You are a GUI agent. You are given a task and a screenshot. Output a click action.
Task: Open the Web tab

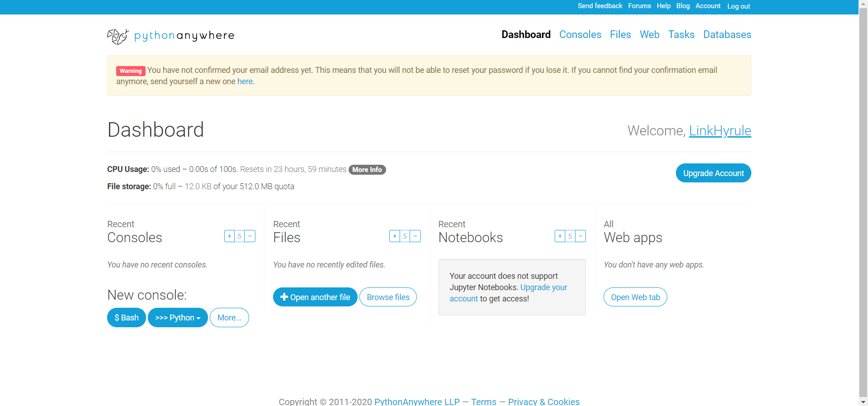650,34
